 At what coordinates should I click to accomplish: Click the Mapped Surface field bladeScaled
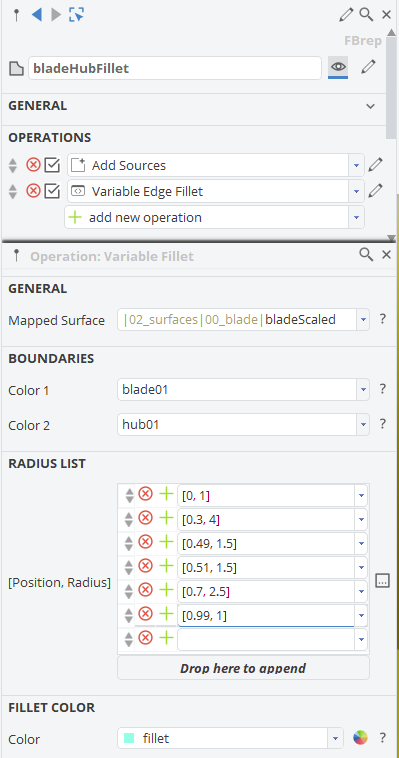pyautogui.click(x=237, y=320)
